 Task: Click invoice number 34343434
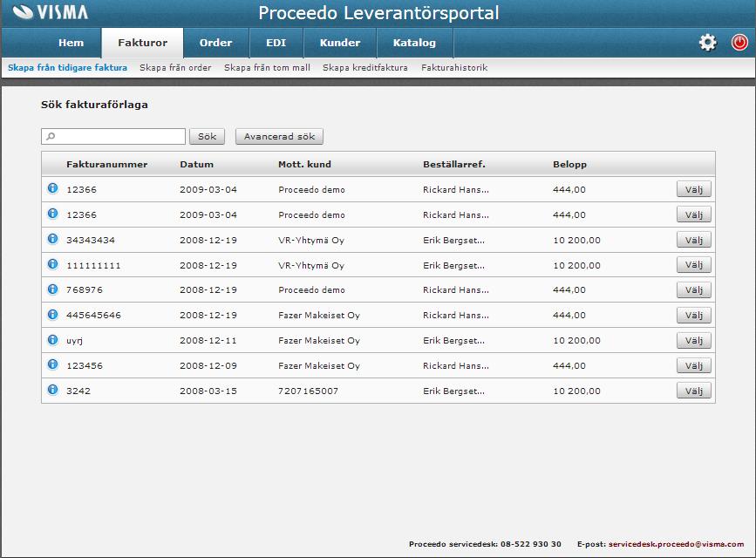tap(91, 240)
